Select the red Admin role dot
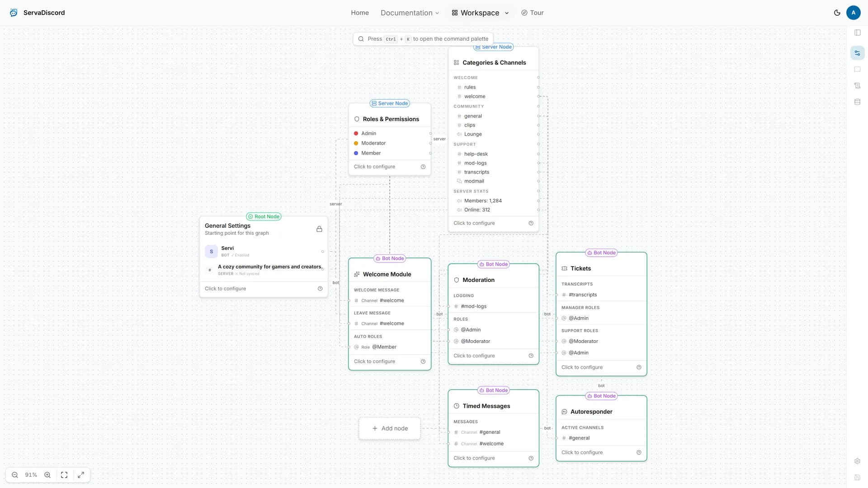The height and width of the screenshot is (488, 868). click(356, 133)
